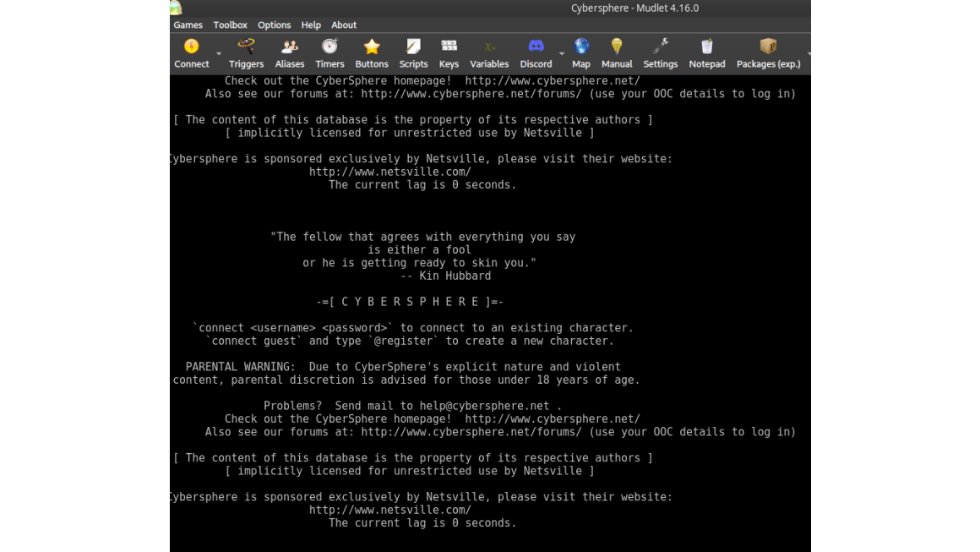
Task: Click the bottom netsville.com link
Action: 390,510
